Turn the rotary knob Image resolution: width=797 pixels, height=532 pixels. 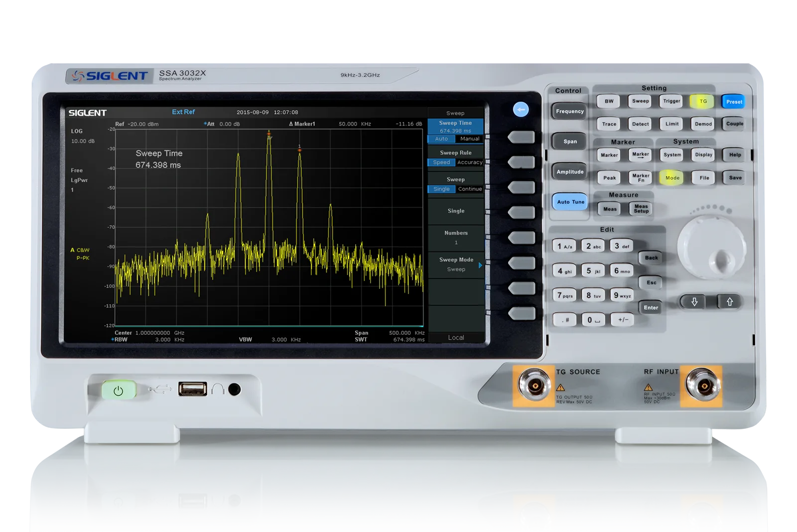(x=711, y=248)
